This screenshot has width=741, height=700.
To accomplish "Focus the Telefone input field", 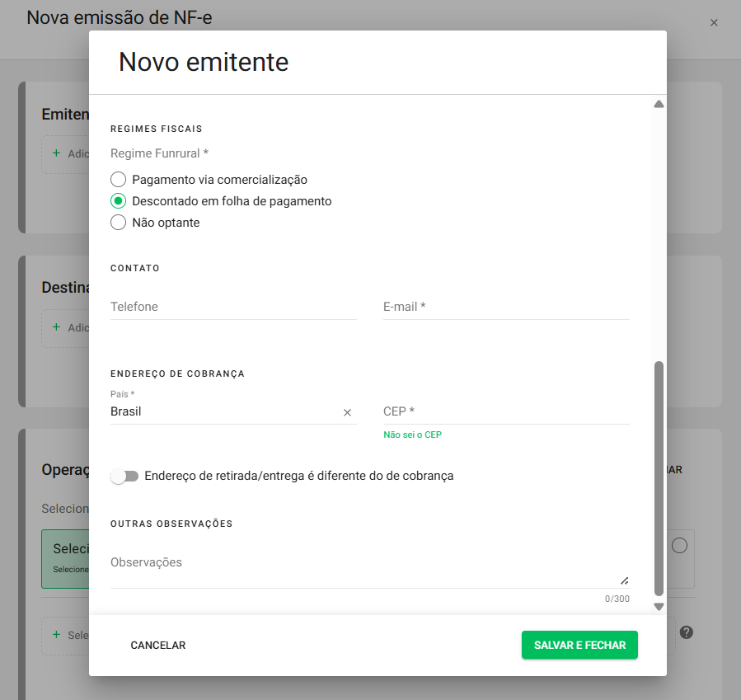I will pyautogui.click(x=233, y=307).
